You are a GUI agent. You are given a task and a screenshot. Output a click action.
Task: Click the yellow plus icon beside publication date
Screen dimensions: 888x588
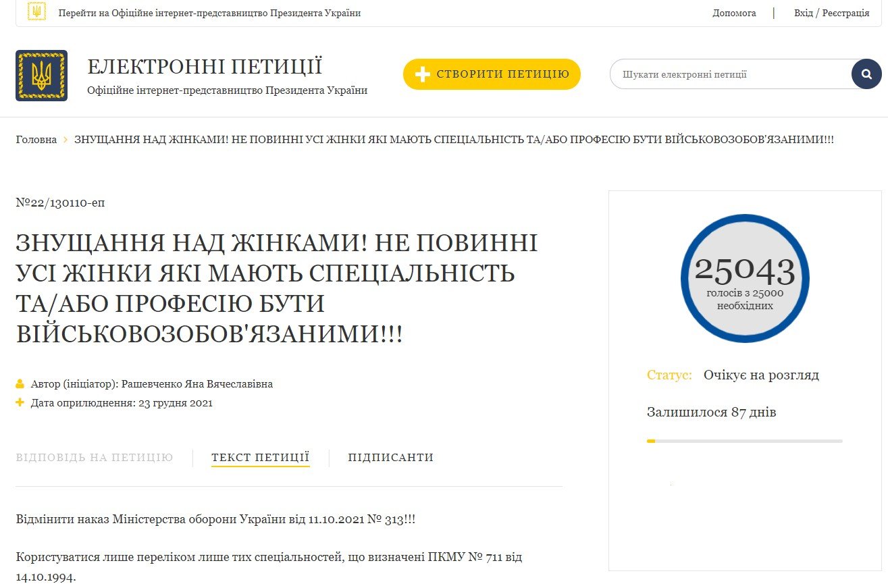pyautogui.click(x=20, y=403)
